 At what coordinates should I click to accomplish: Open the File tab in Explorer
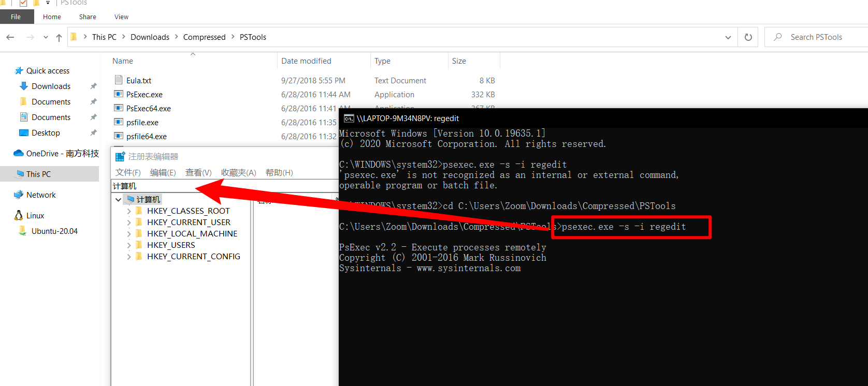point(16,17)
